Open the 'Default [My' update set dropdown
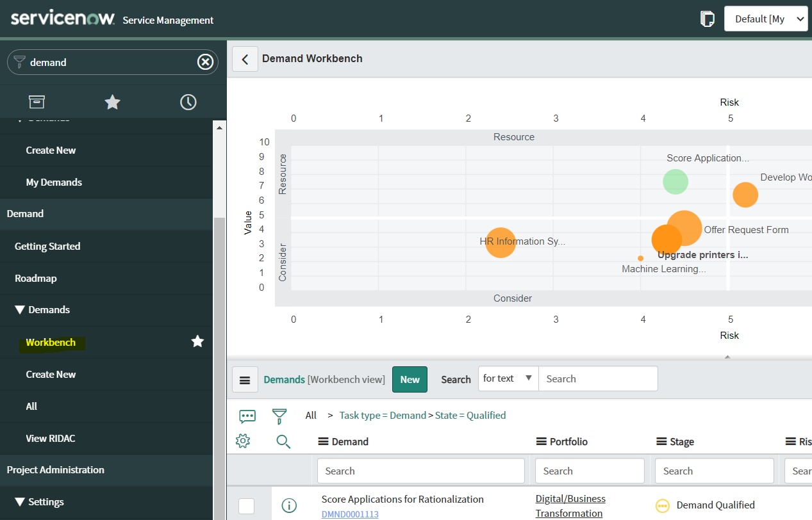812x520 pixels. 766,19
